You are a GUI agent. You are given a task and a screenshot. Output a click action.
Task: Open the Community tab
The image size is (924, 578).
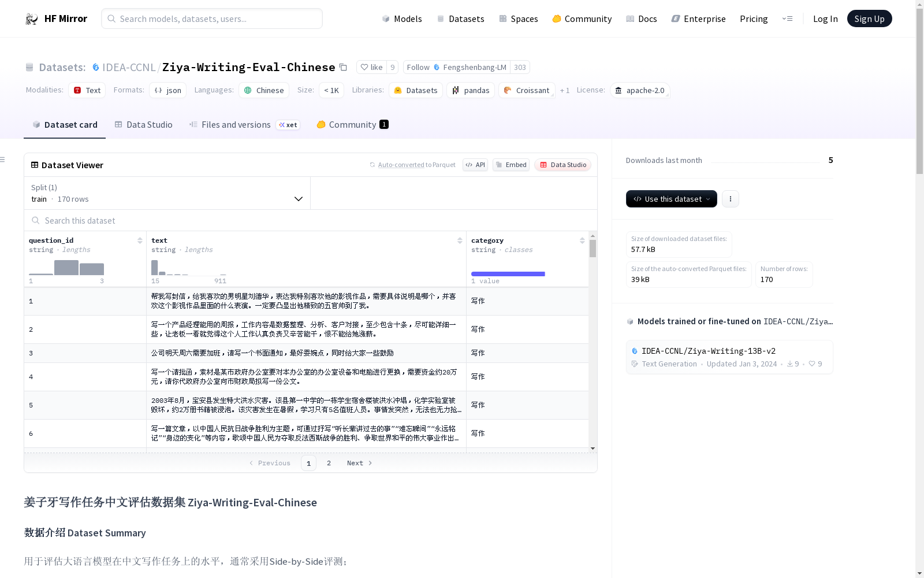(352, 125)
